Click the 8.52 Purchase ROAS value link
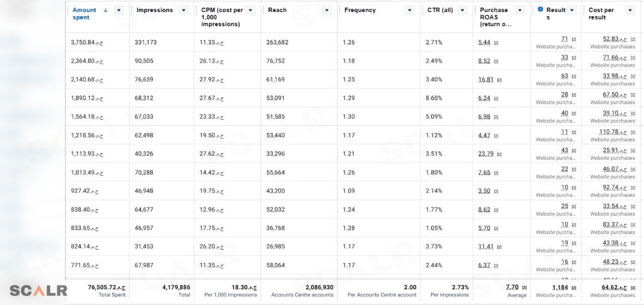644x305 pixels. [x=484, y=61]
